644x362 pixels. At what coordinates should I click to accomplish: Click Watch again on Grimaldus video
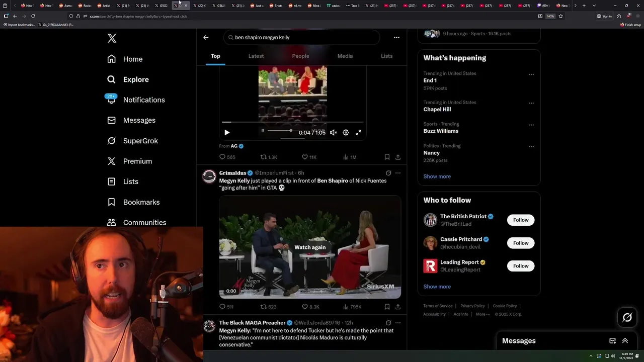310,247
